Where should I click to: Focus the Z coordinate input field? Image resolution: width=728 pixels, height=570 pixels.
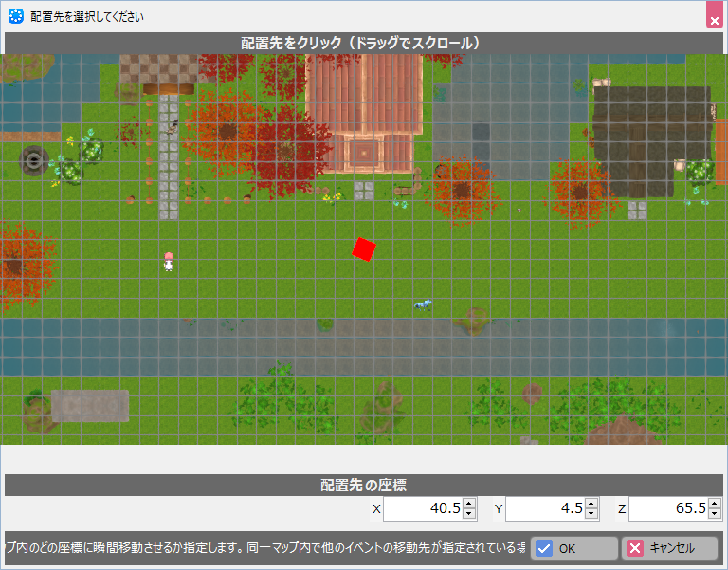coord(666,509)
